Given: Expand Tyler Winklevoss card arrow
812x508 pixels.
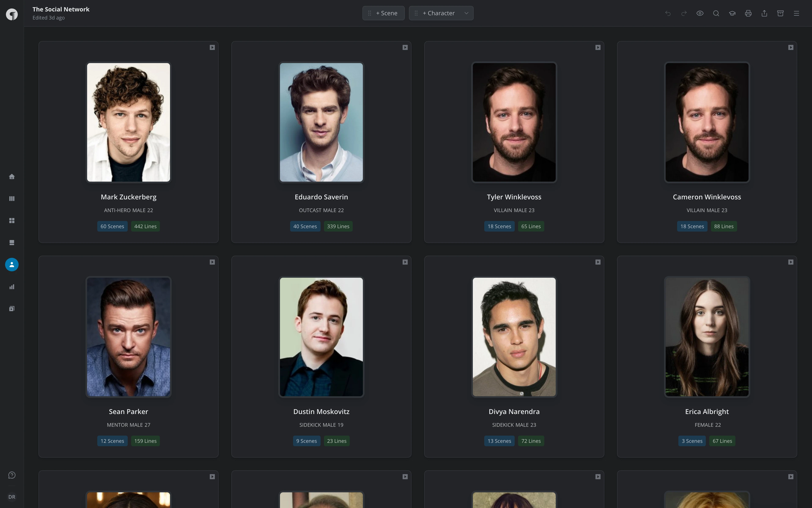Looking at the screenshot, I should 598,47.
